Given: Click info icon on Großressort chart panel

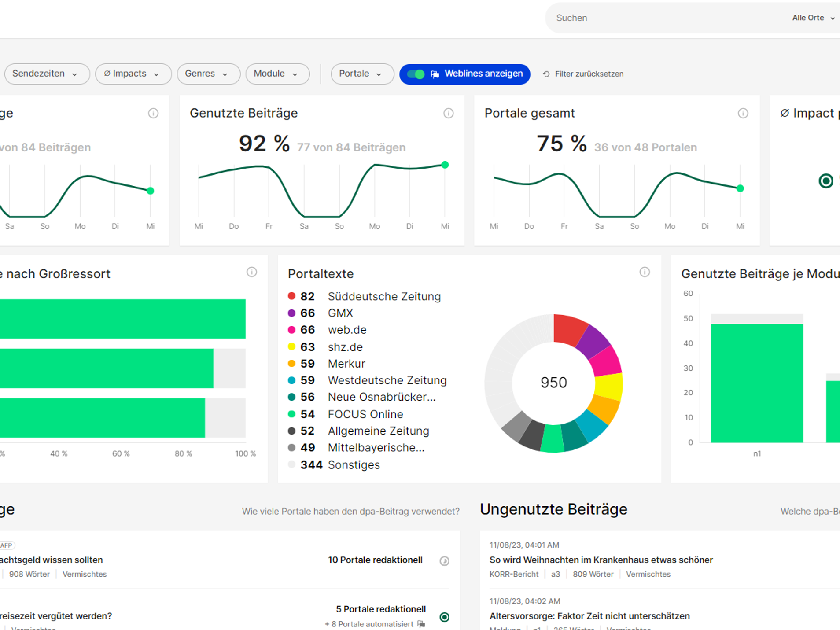Looking at the screenshot, I should click(x=251, y=272).
